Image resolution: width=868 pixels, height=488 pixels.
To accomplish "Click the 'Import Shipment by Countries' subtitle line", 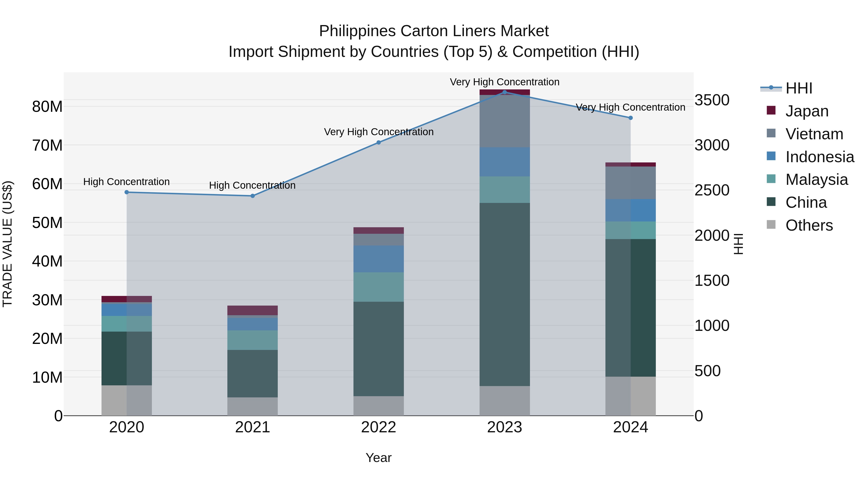I will 434,52.
